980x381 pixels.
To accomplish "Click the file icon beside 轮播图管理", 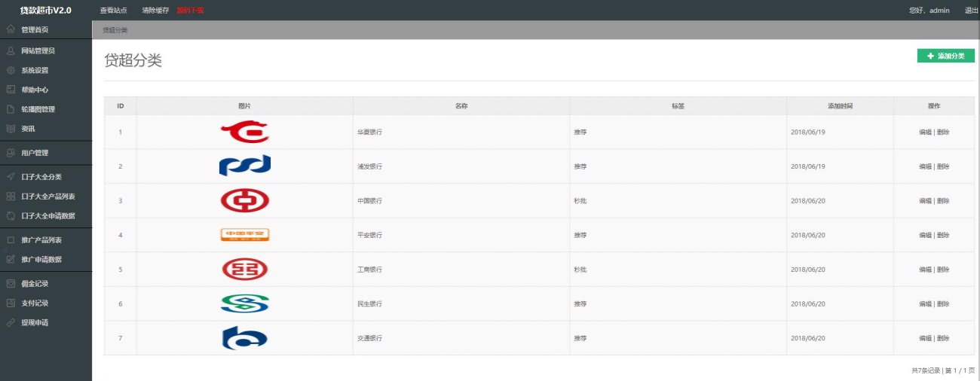I will click(x=11, y=109).
